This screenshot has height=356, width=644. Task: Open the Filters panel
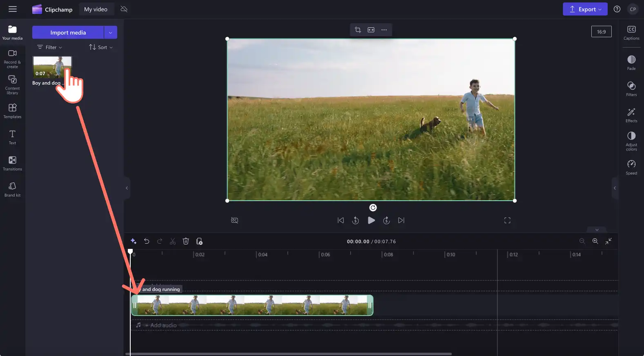[631, 89]
